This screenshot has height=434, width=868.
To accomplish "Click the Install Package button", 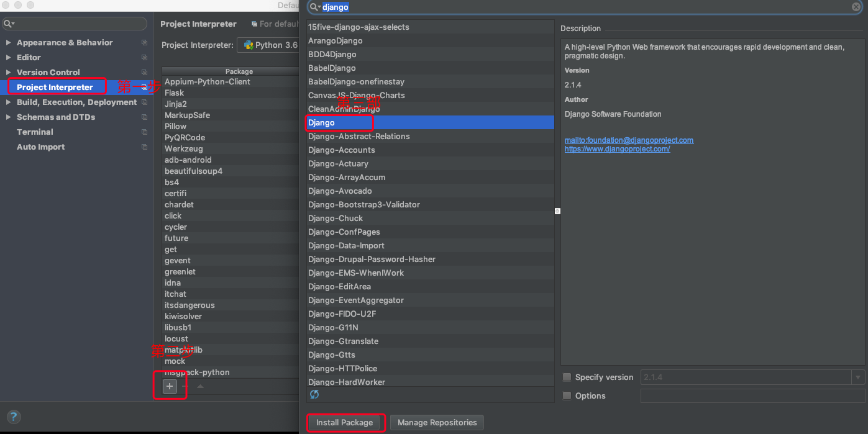I will click(344, 423).
